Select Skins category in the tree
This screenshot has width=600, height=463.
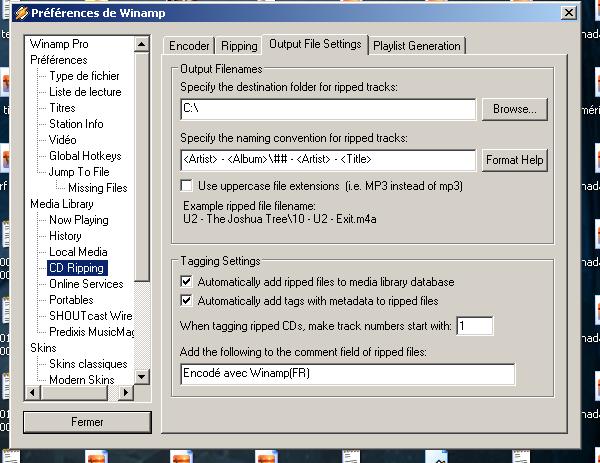tap(43, 348)
